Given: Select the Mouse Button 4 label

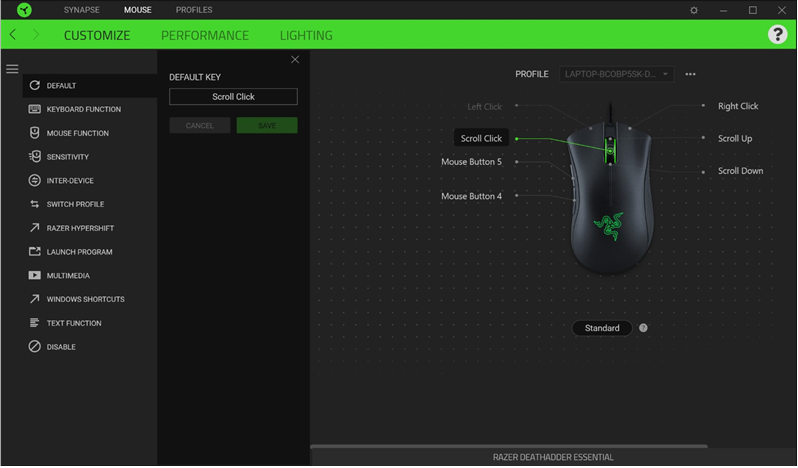Looking at the screenshot, I should tap(471, 196).
